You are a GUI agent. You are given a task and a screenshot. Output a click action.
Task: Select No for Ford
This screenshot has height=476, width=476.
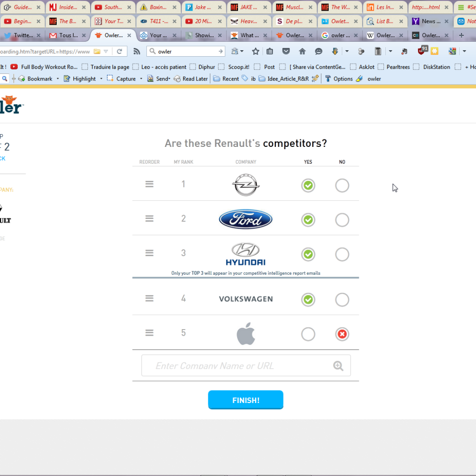(x=342, y=220)
